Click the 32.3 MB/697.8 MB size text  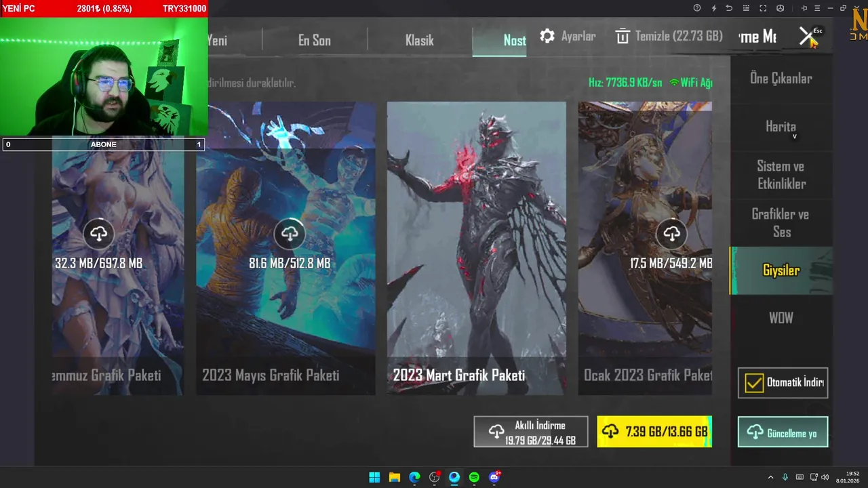pos(99,263)
